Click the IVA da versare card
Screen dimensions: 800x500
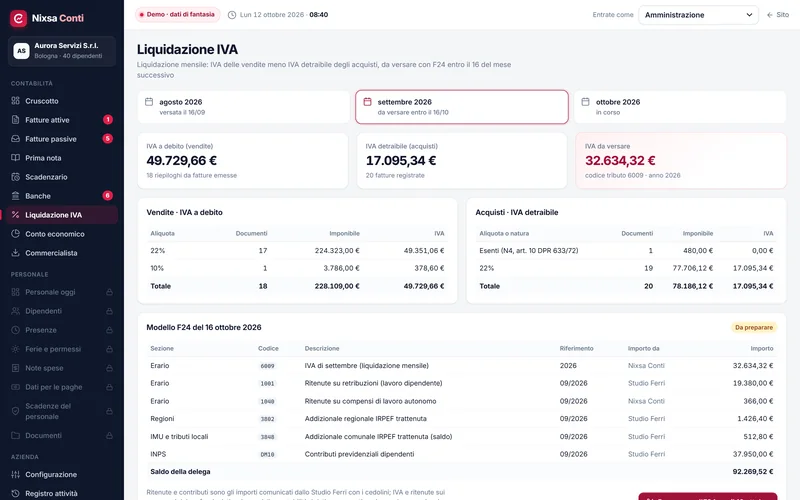[681, 160]
